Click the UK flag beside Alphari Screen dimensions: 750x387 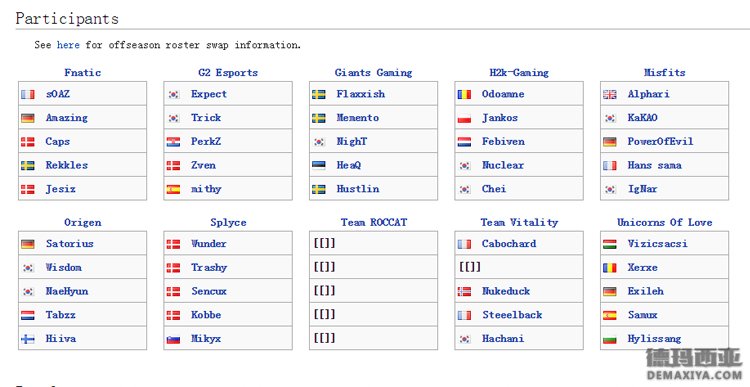tap(609, 94)
